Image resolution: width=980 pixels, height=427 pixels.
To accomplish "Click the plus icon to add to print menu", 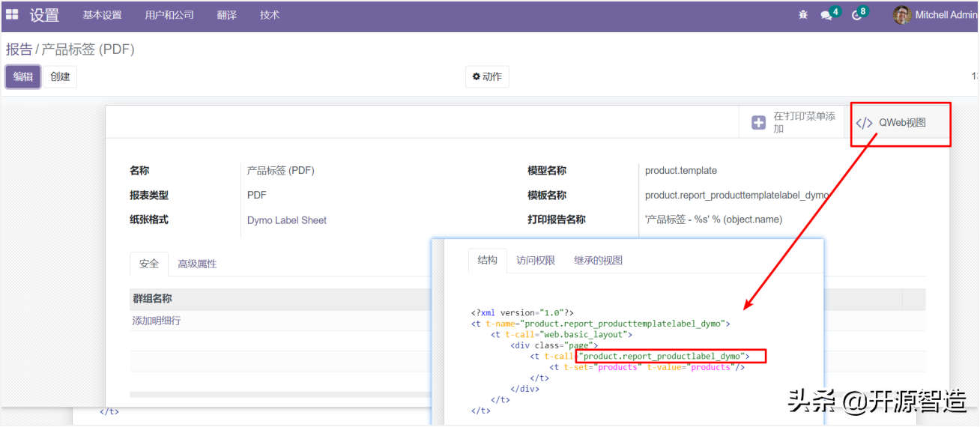I will click(759, 123).
